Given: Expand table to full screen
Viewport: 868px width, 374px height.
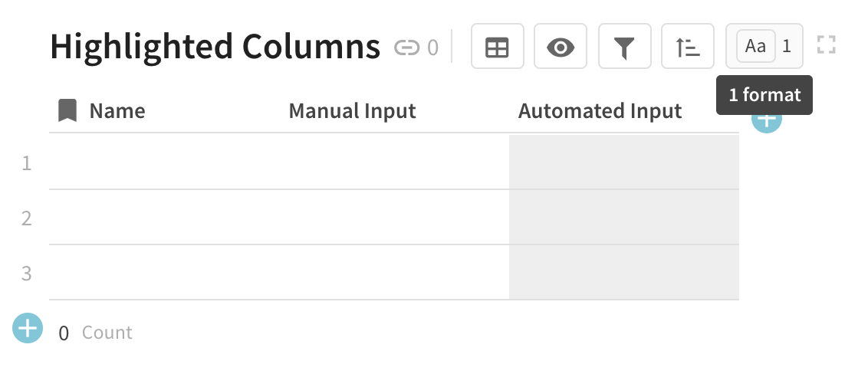Looking at the screenshot, I should click(826, 45).
